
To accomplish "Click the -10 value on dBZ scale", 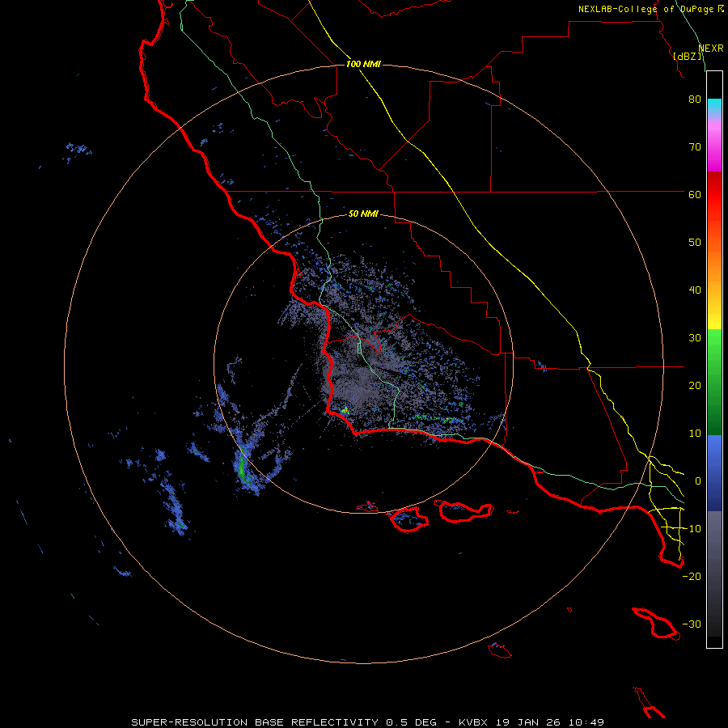I will 692,529.
